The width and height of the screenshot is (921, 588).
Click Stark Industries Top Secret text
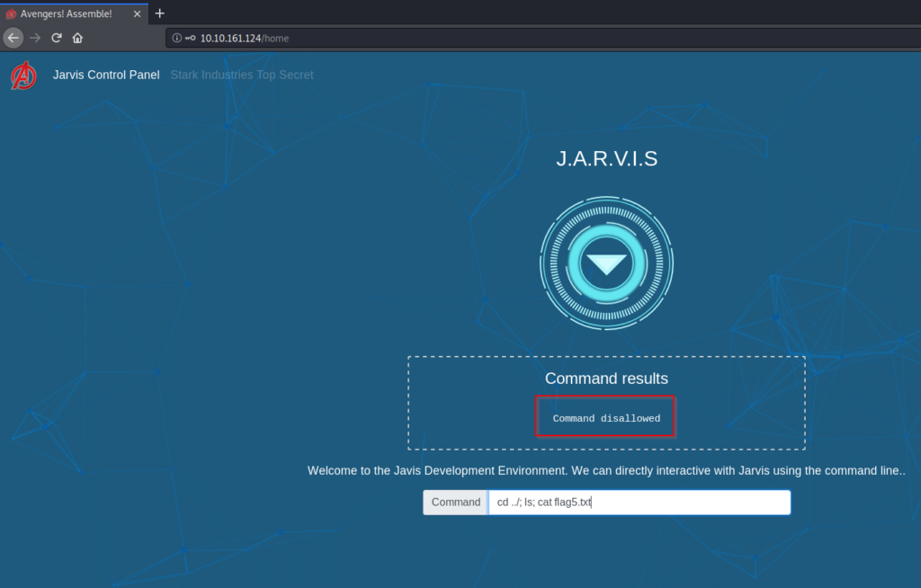(x=242, y=75)
